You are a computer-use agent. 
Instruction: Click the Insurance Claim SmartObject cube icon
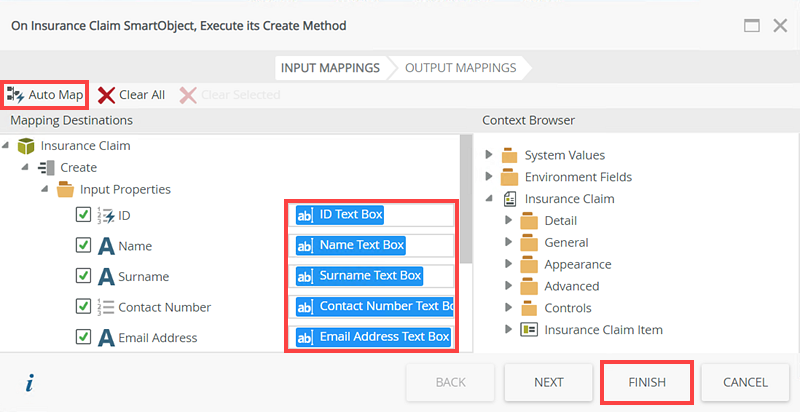[27, 146]
